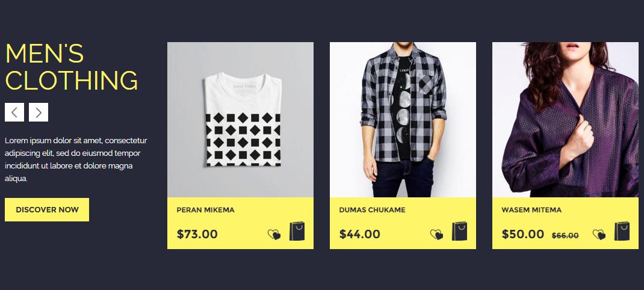Click the Men's Clothing heading
Screen dimensions: 644x290
pyautogui.click(x=72, y=67)
